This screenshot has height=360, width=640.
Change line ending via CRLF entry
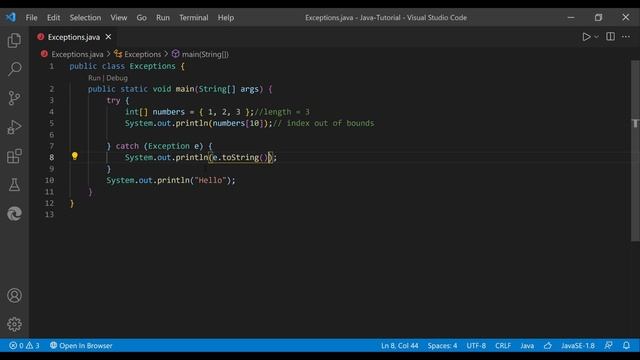pyautogui.click(x=503, y=345)
